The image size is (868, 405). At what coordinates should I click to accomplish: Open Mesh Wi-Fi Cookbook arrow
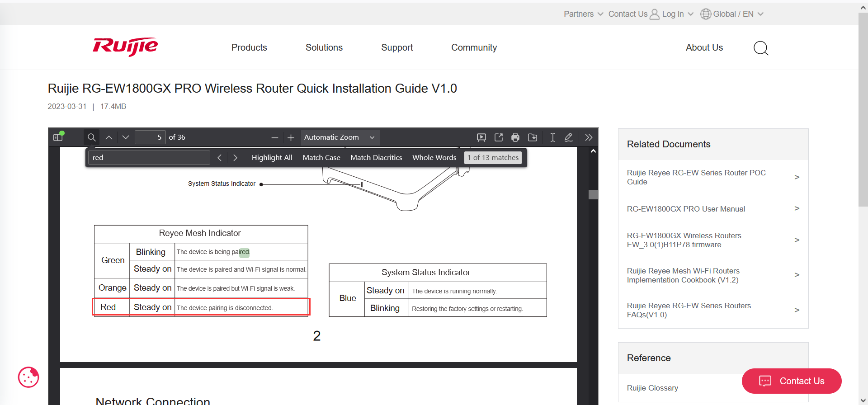(797, 275)
